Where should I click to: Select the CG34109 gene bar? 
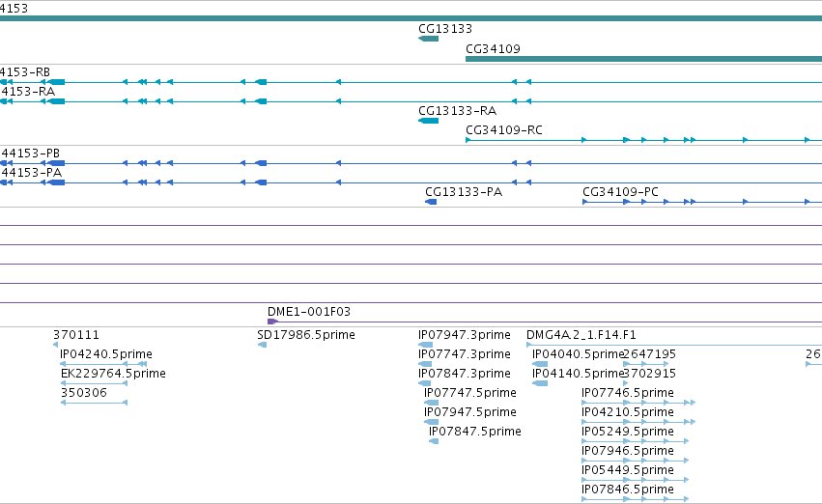(643, 59)
